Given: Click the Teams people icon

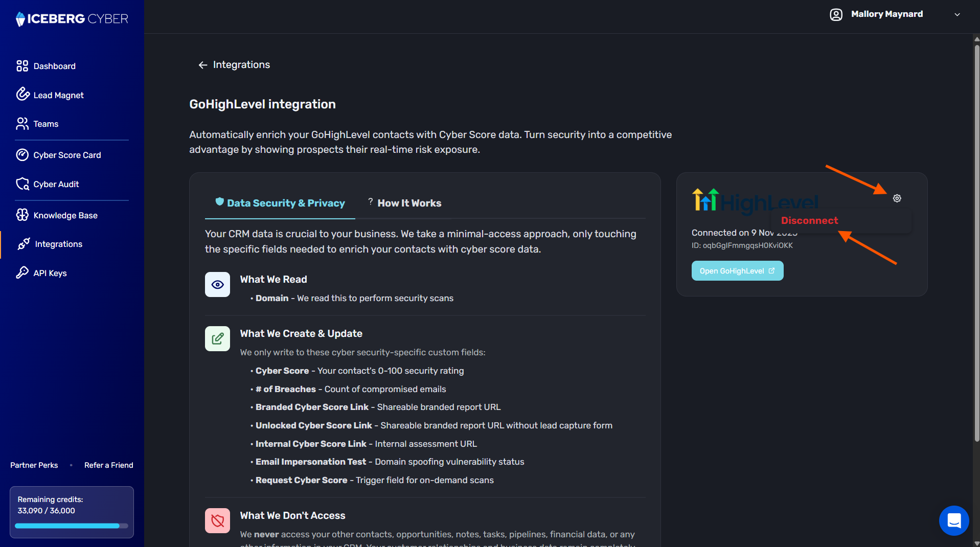Looking at the screenshot, I should click(22, 124).
